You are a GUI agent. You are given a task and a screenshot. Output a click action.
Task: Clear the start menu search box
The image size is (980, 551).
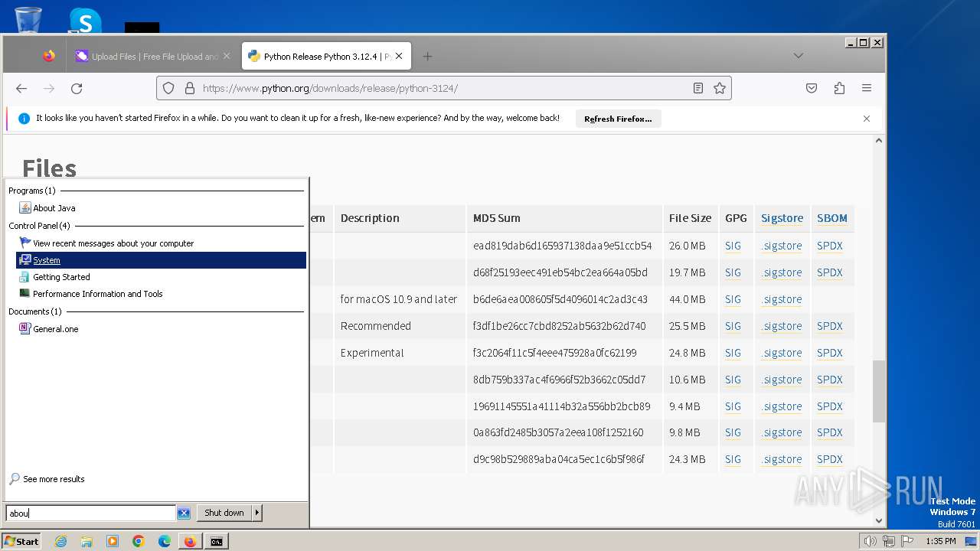click(184, 513)
